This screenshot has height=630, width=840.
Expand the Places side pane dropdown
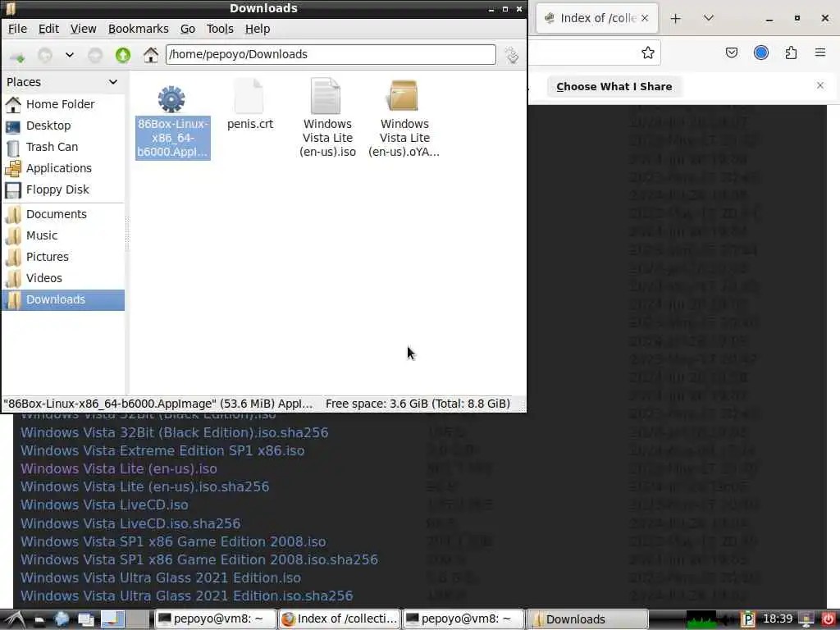[113, 82]
